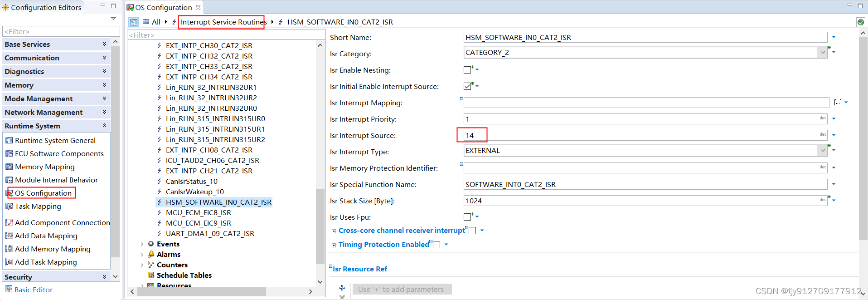
Task: Expand the Communication section in sidebar
Action: [x=55, y=58]
